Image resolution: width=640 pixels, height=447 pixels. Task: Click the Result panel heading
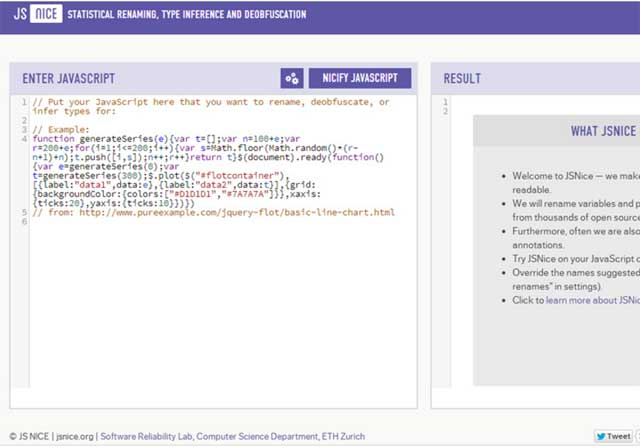[x=463, y=78]
